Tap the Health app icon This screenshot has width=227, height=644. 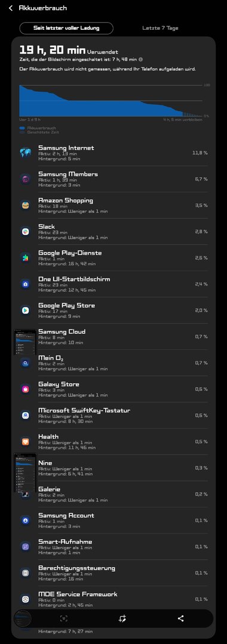pyautogui.click(x=26, y=442)
